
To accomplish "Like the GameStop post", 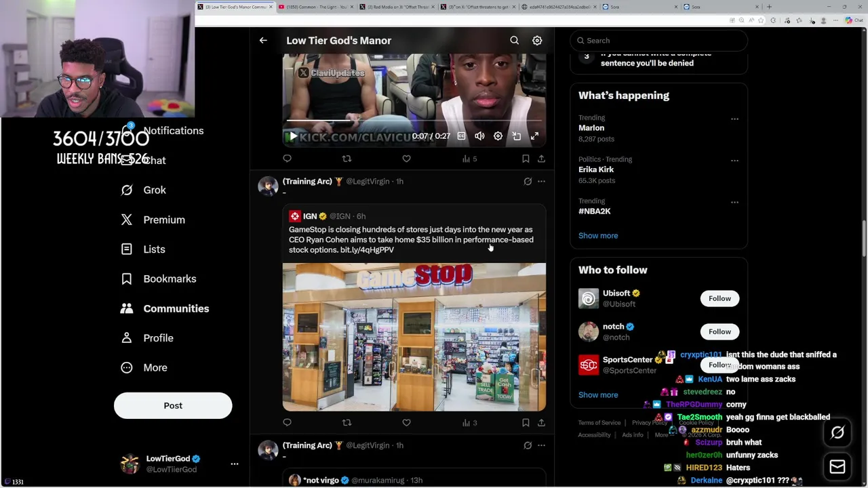I will tap(406, 423).
